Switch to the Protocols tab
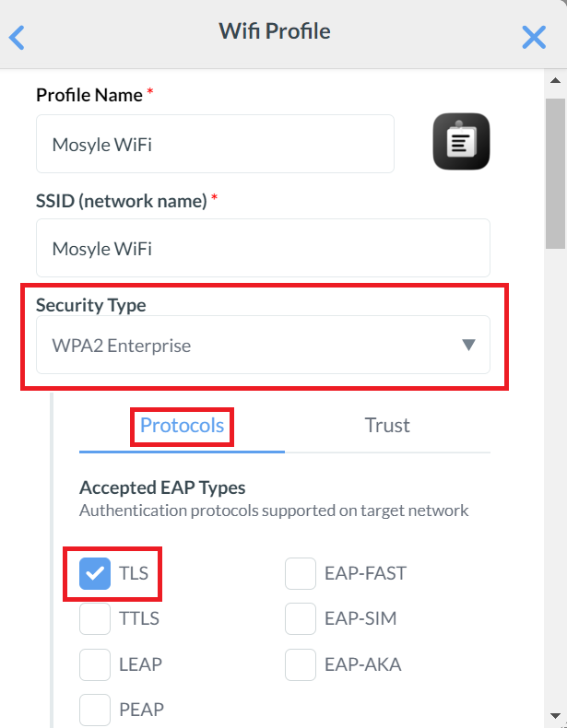The width and height of the screenshot is (567, 728). point(182,426)
